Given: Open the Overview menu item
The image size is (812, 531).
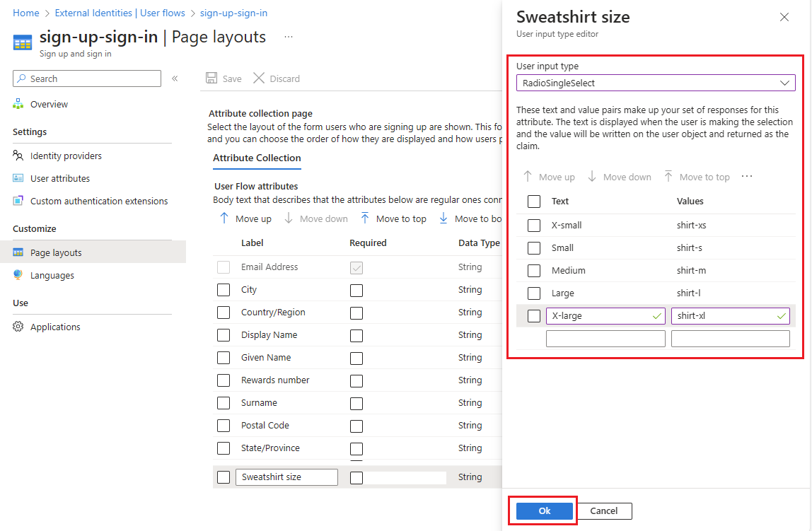Looking at the screenshot, I should click(x=49, y=104).
